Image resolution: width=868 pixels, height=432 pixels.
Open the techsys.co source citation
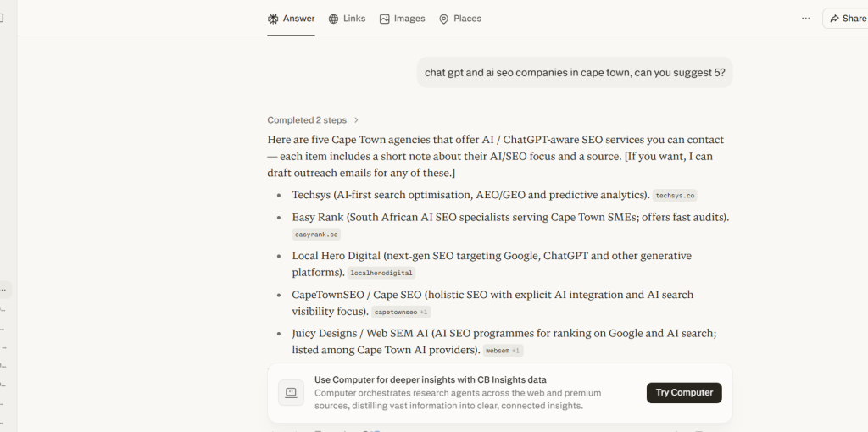pyautogui.click(x=675, y=196)
